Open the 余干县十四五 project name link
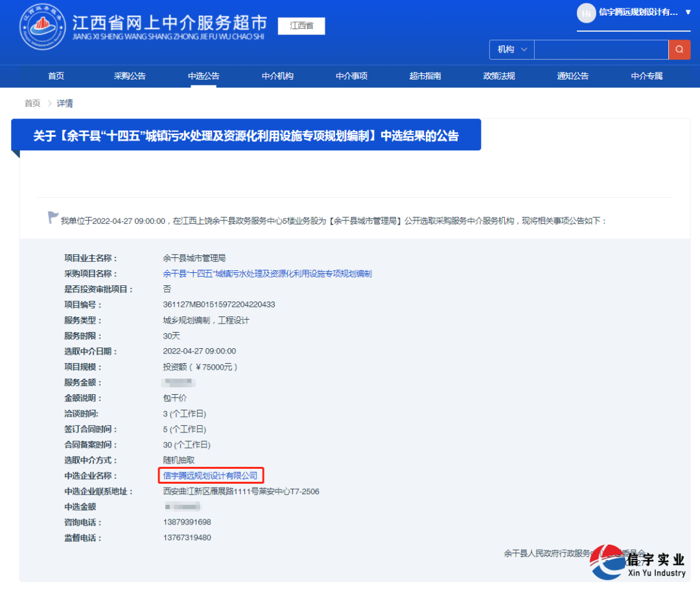The height and width of the screenshot is (590, 700). pyautogui.click(x=267, y=274)
